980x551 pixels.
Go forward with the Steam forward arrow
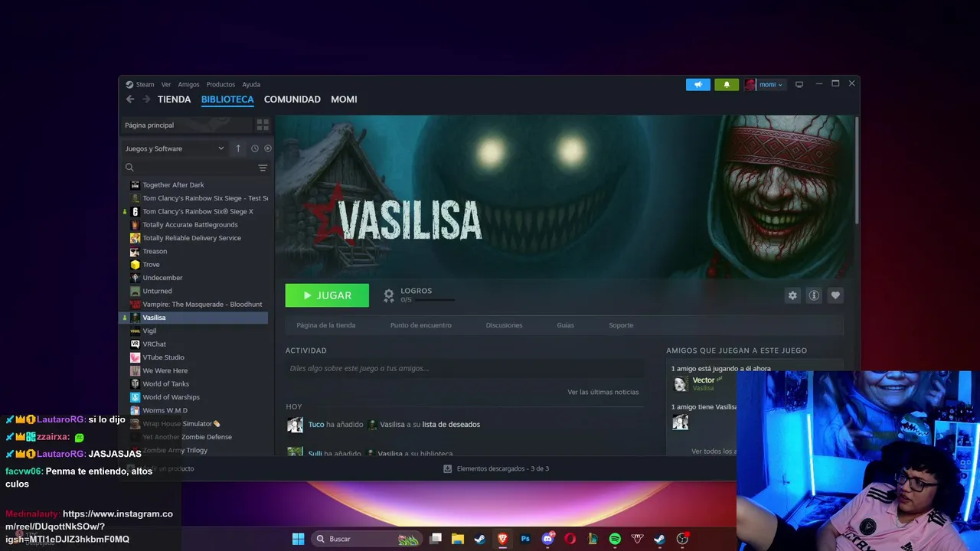[146, 99]
